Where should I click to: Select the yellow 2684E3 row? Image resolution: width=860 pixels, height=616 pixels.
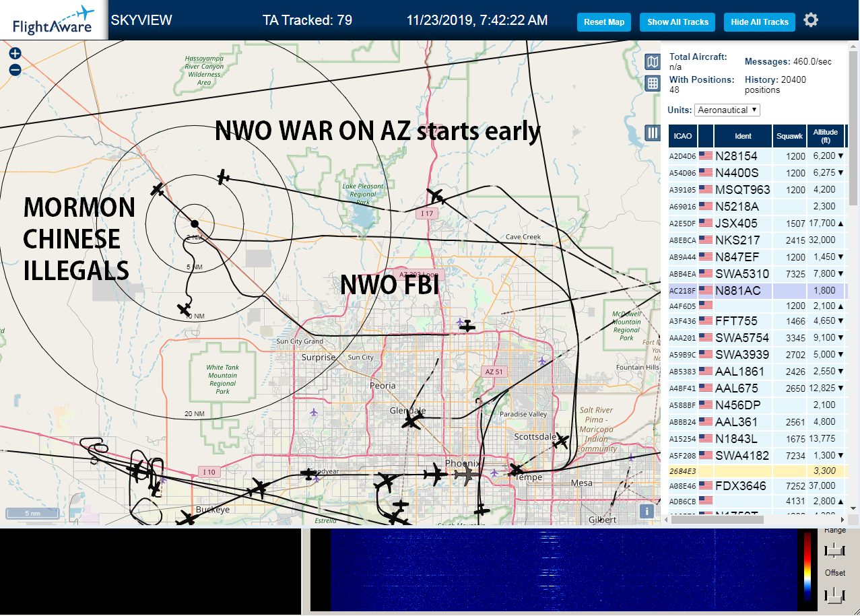[x=758, y=471]
